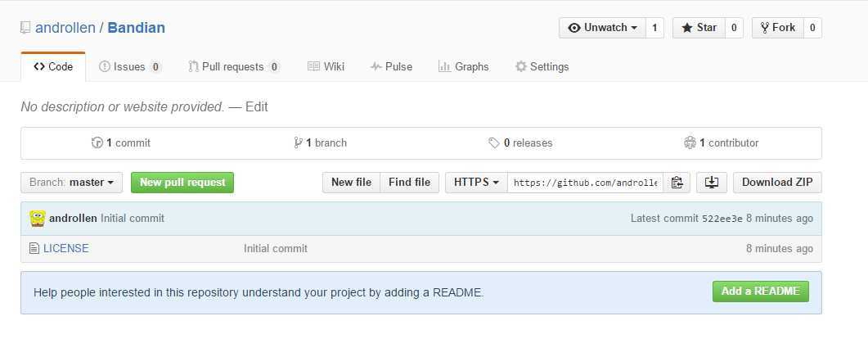Open the LICENSE file
Viewport: 868px width, 339px height.
pos(66,249)
